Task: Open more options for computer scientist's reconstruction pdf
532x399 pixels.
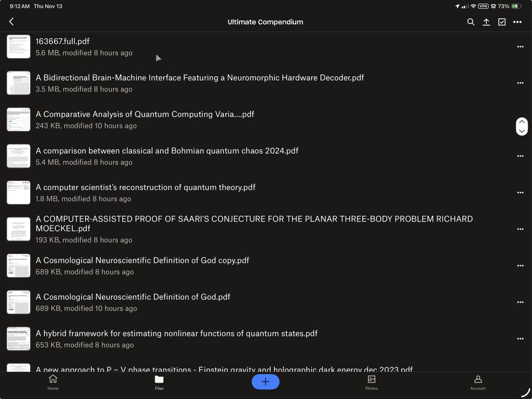Action: 520,192
